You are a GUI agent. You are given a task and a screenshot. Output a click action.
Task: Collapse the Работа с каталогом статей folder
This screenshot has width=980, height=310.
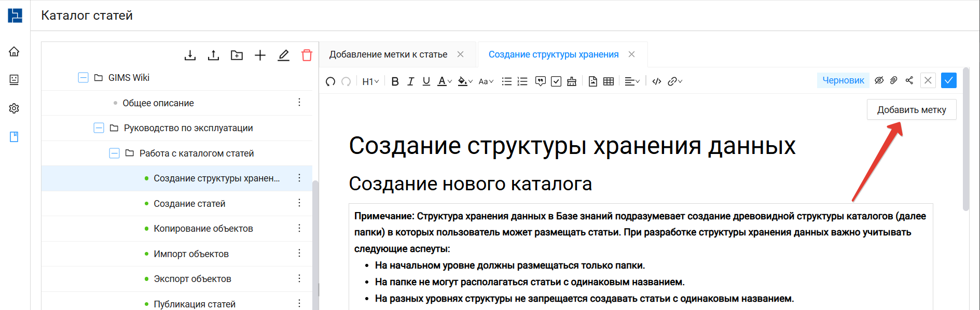click(114, 153)
